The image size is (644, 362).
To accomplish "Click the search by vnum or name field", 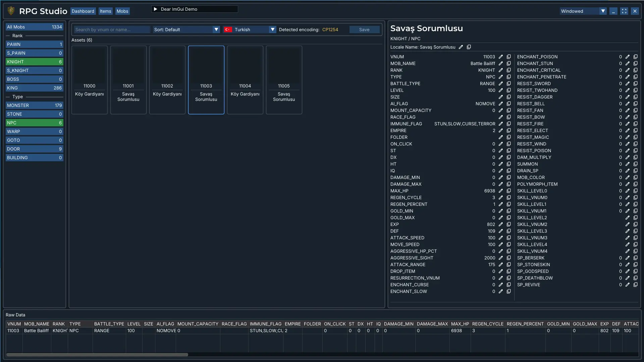I will [x=112, y=29].
